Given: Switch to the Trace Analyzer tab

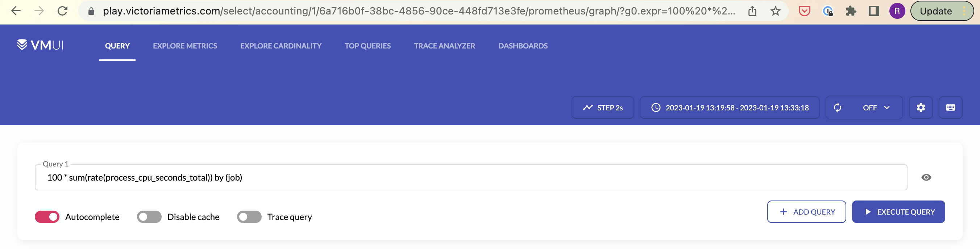Looking at the screenshot, I should coord(444,46).
